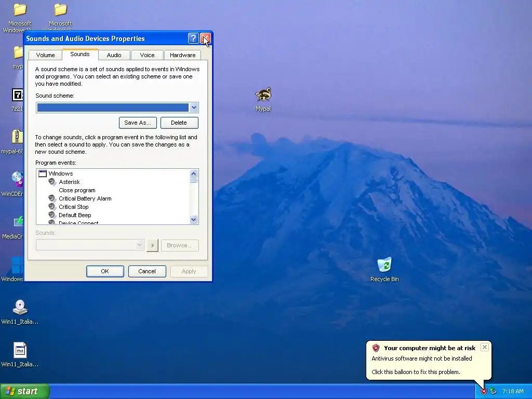Select the Critical Stop event
532x399 pixels.
click(x=74, y=207)
